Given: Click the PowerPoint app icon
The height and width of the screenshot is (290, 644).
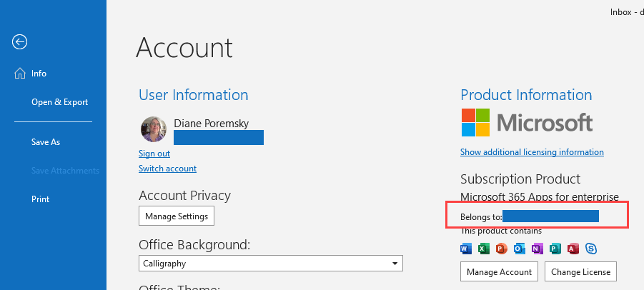Looking at the screenshot, I should [502, 249].
